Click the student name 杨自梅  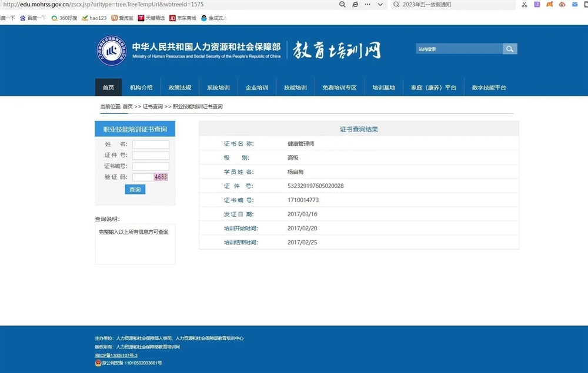pos(296,172)
